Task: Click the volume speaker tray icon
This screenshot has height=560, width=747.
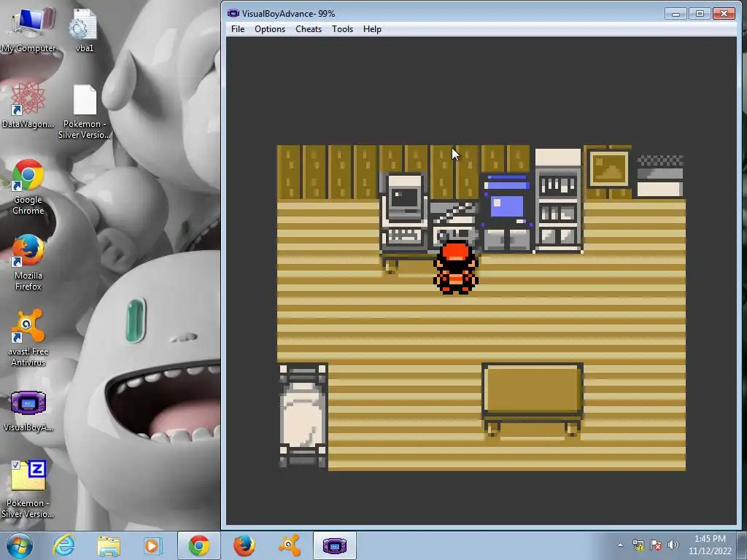Action: click(673, 545)
